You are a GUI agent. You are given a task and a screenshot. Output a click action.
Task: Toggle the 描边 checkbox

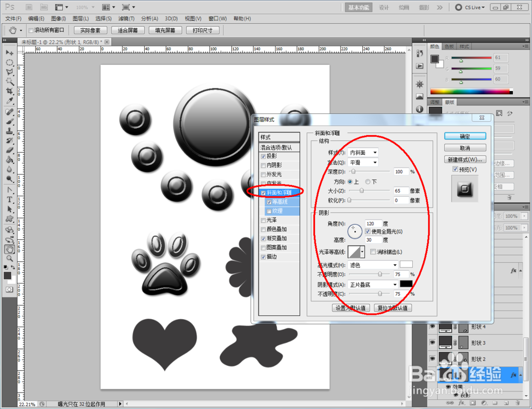point(263,257)
